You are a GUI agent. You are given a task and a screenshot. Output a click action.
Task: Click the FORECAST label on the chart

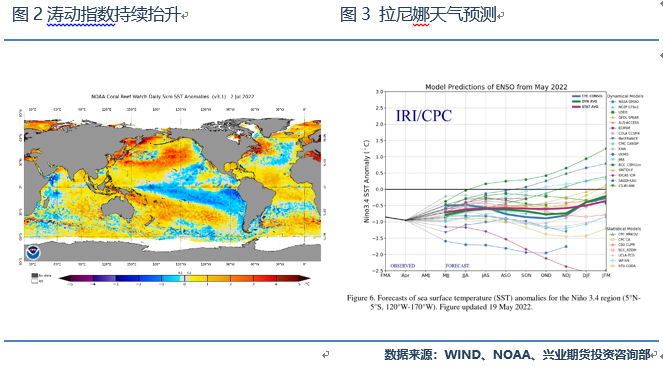457,266
